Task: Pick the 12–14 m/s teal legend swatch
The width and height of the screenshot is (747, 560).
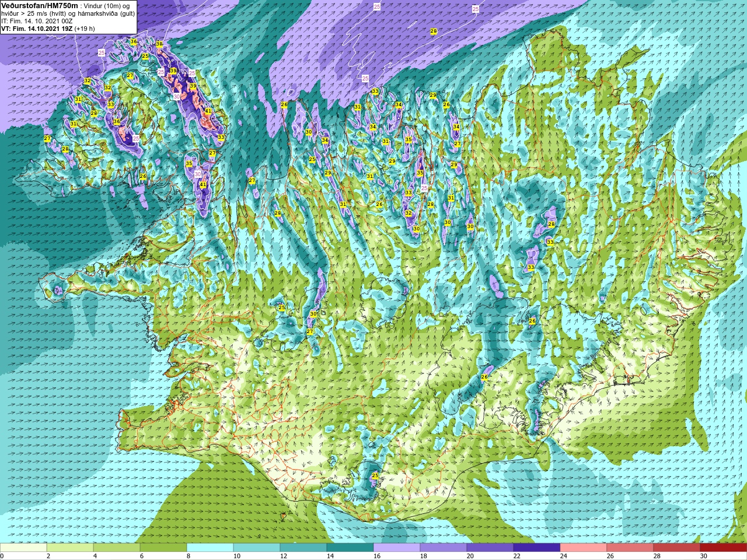Action: coord(303,548)
